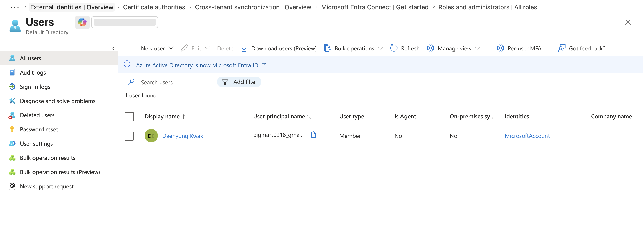Image resolution: width=644 pixels, height=242 pixels.
Task: Click the Edit pencil icon
Action: tap(184, 48)
